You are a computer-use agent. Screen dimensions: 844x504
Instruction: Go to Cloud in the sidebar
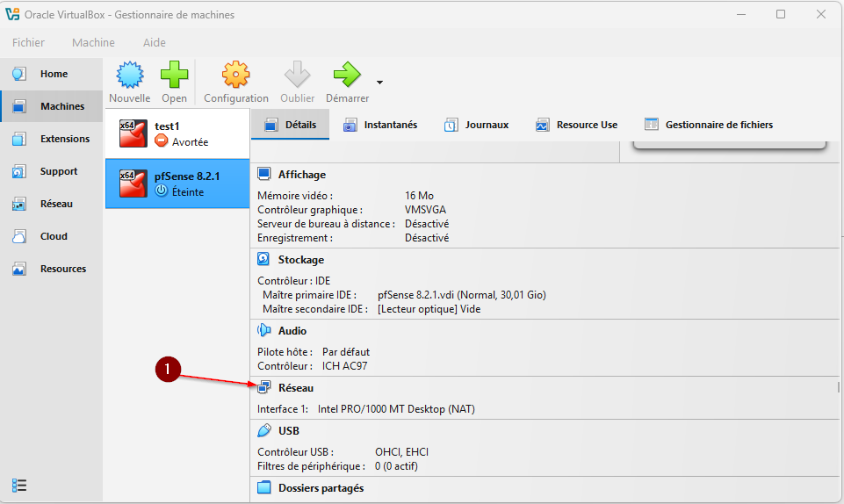(52, 236)
